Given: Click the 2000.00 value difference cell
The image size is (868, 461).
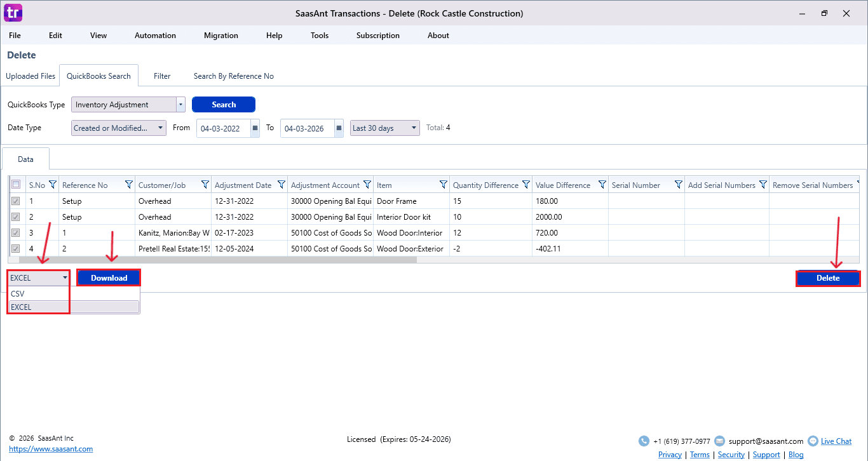Looking at the screenshot, I should [570, 217].
